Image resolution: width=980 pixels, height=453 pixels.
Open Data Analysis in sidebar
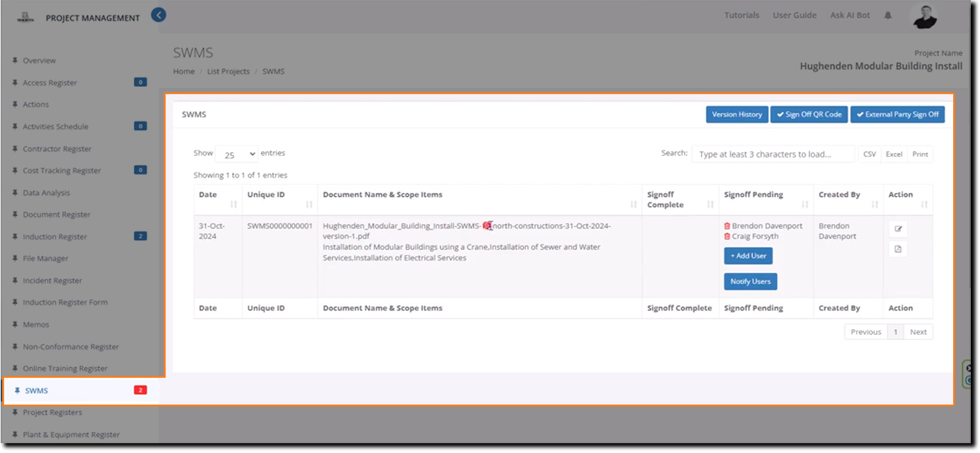pyautogui.click(x=46, y=193)
